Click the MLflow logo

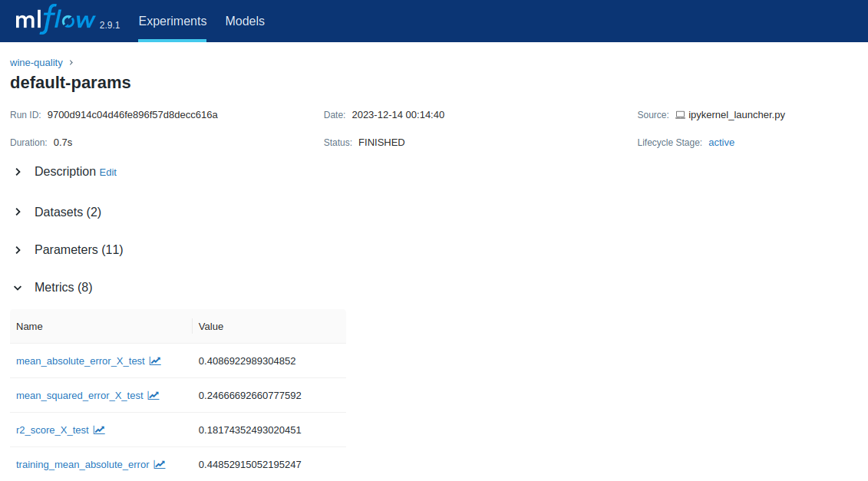point(54,21)
